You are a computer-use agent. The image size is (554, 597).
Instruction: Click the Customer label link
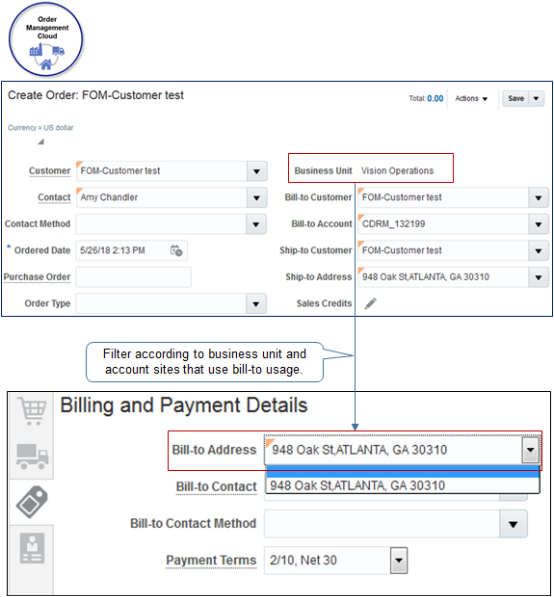coord(50,171)
